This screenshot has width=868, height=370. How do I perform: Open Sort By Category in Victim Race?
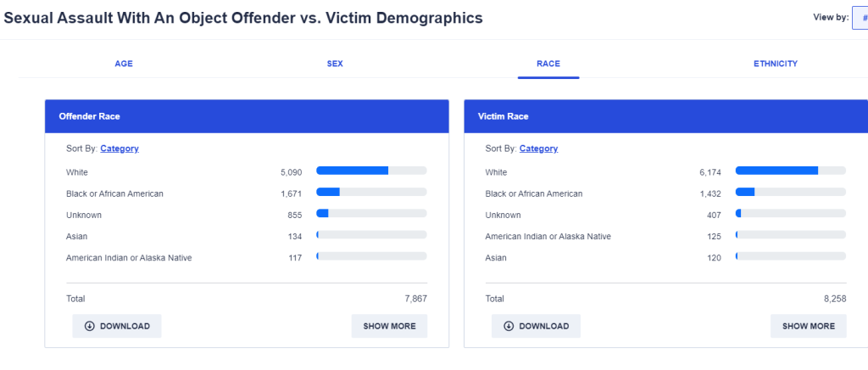(538, 149)
